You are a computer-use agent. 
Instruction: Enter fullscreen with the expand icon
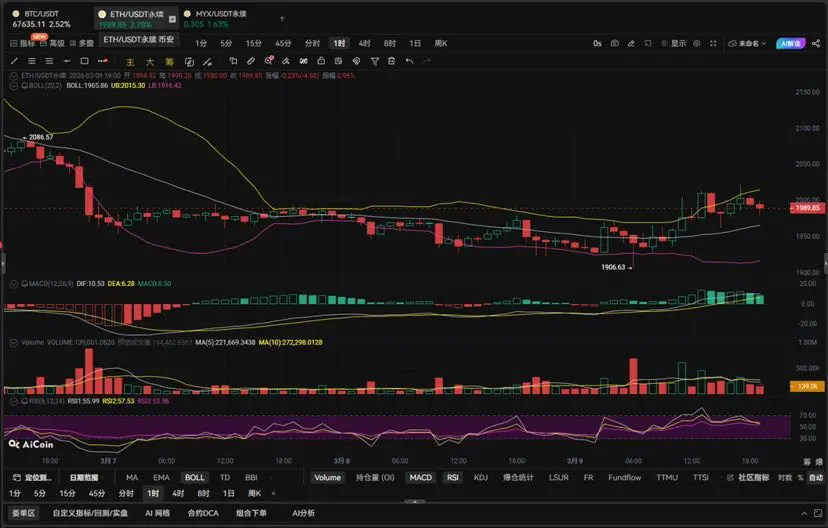pyautogui.click(x=713, y=43)
